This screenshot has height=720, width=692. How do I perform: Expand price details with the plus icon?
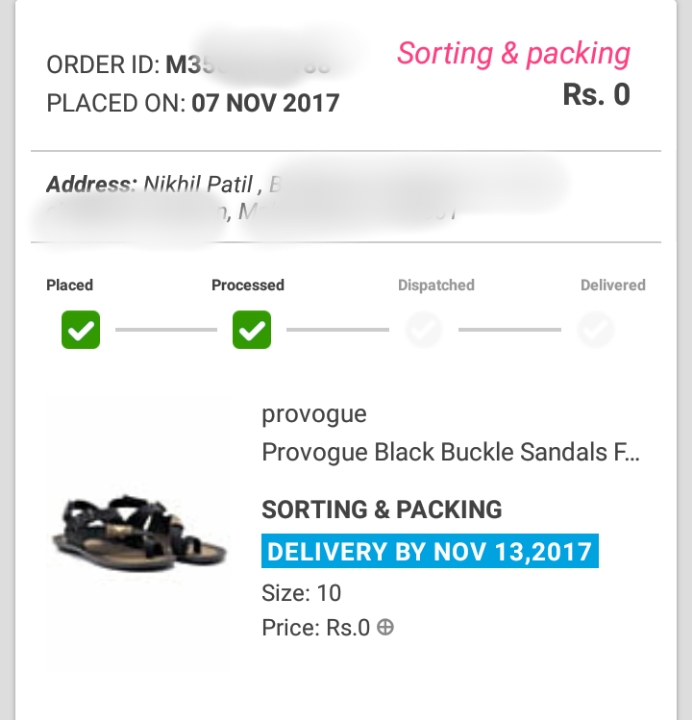tap(385, 627)
